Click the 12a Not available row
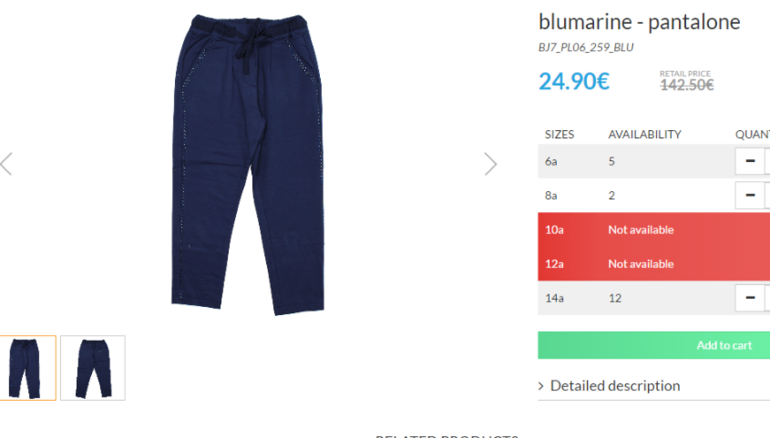Viewport: 770px width, 438px height. [x=654, y=264]
